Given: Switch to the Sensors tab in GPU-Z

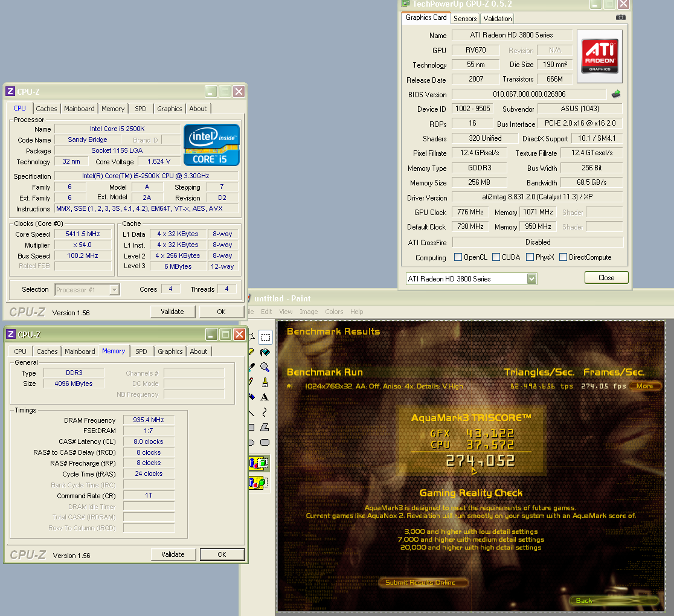Looking at the screenshot, I should pyautogui.click(x=465, y=19).
